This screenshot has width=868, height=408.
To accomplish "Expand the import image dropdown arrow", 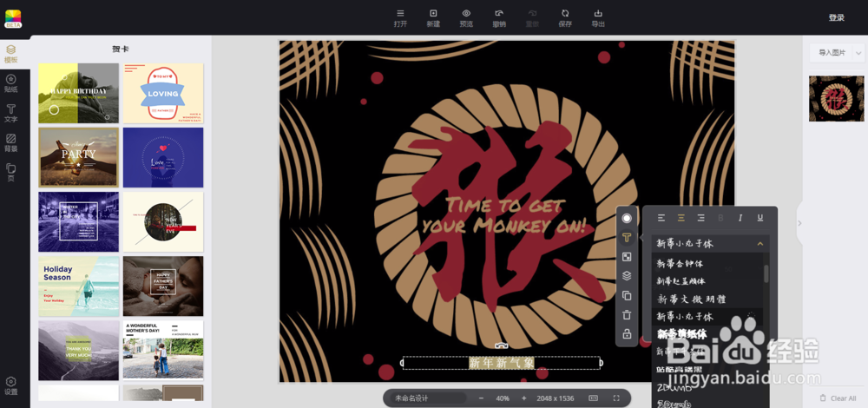I will pos(858,53).
